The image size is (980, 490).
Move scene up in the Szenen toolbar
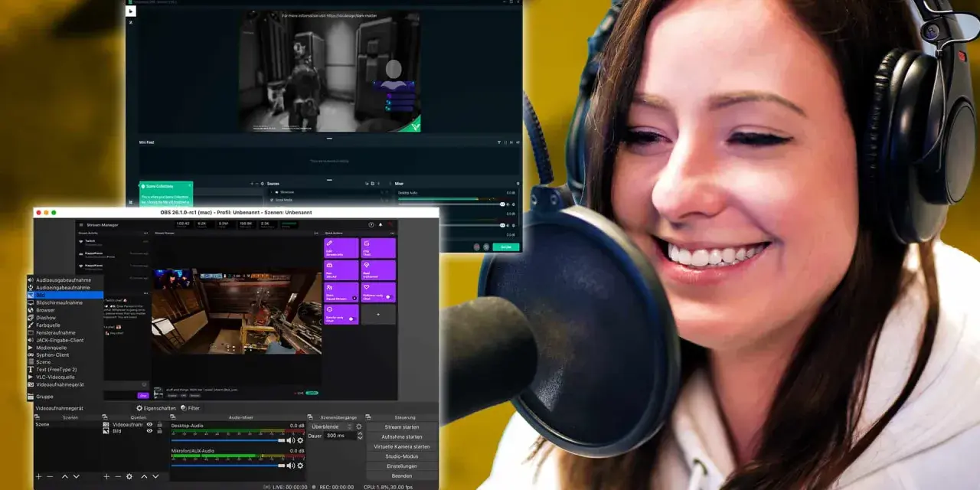[x=65, y=476]
